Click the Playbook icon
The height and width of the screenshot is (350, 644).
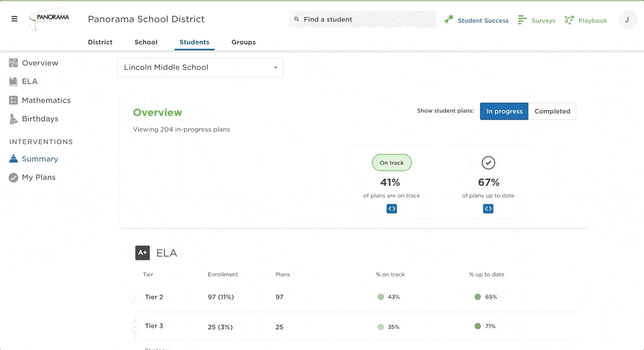tap(569, 20)
